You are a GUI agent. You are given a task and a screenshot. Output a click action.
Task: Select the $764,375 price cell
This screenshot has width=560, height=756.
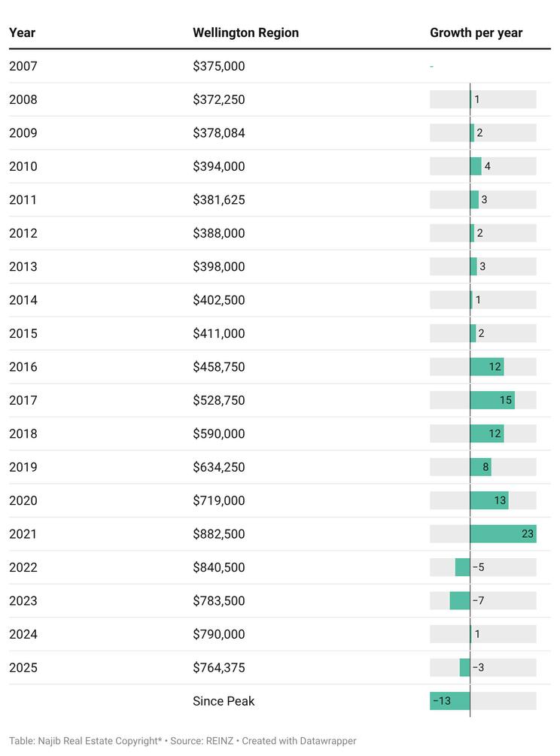tap(219, 668)
